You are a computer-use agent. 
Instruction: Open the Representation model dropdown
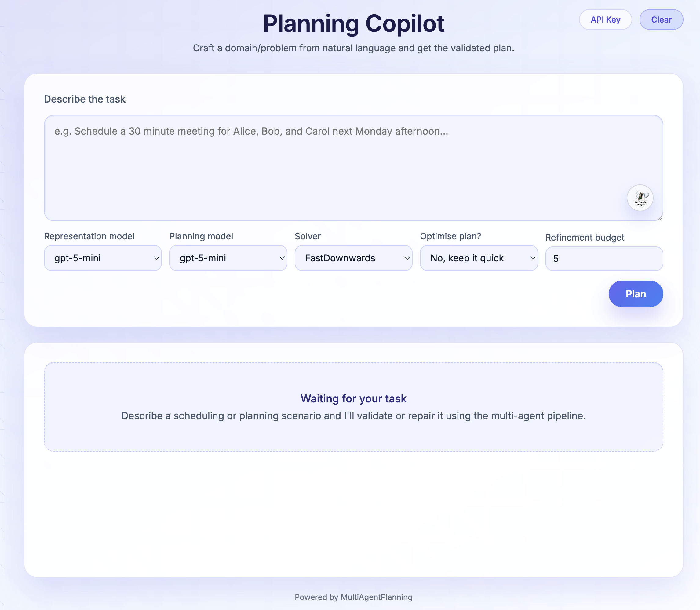click(103, 258)
